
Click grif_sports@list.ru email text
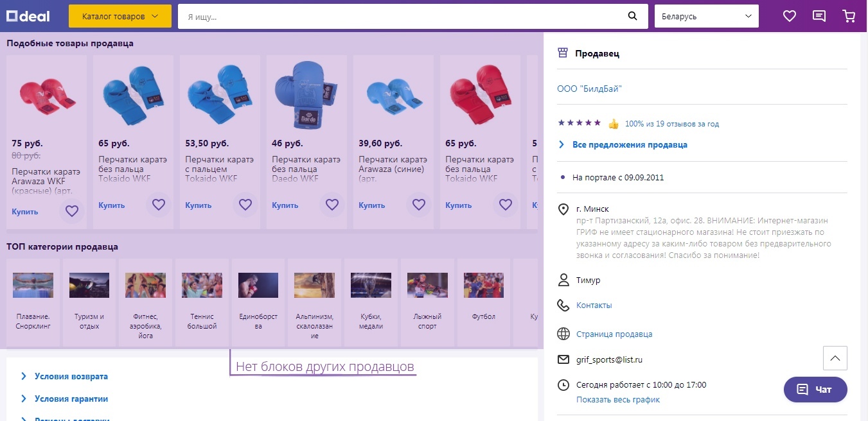[609, 360]
